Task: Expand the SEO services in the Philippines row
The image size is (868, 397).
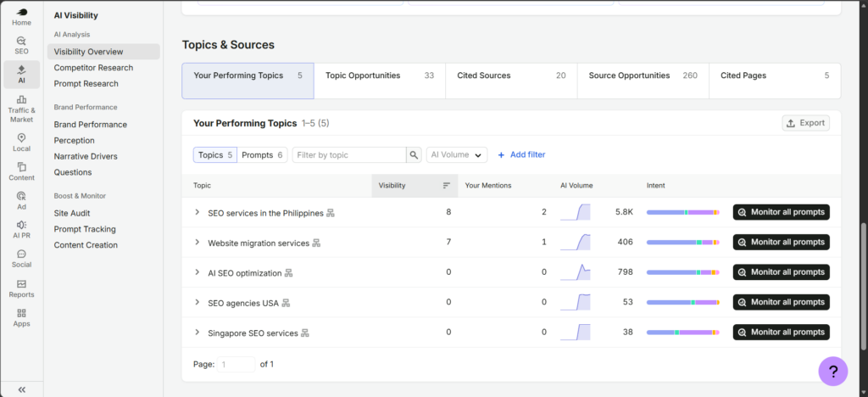Action: (197, 212)
